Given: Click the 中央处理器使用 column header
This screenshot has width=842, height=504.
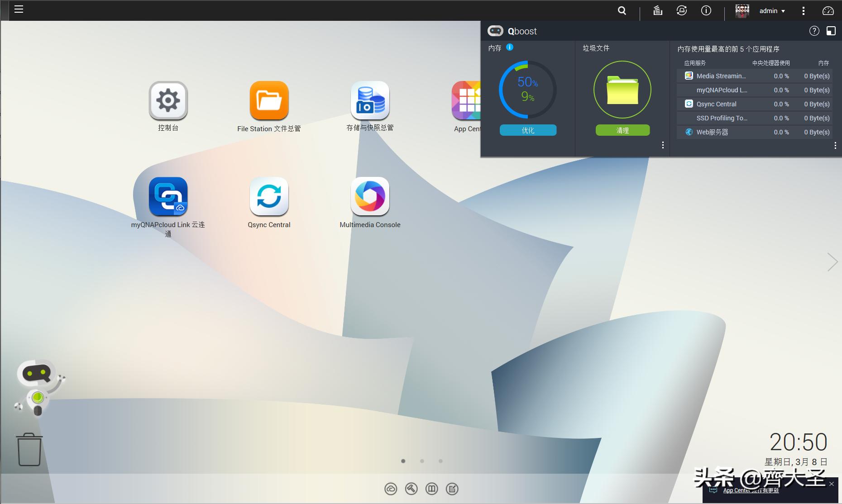Looking at the screenshot, I should click(x=771, y=63).
